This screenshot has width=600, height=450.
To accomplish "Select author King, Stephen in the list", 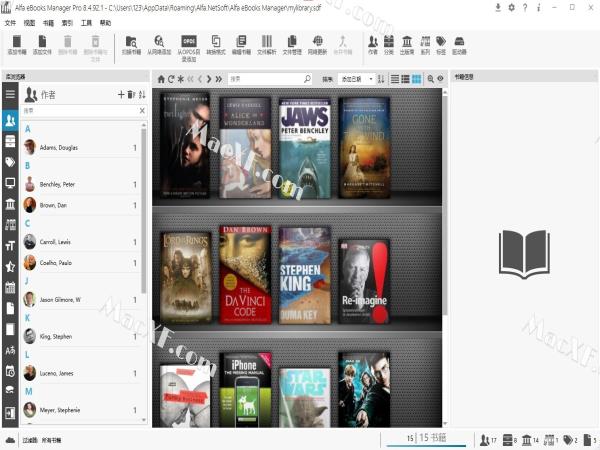I will tap(81, 336).
